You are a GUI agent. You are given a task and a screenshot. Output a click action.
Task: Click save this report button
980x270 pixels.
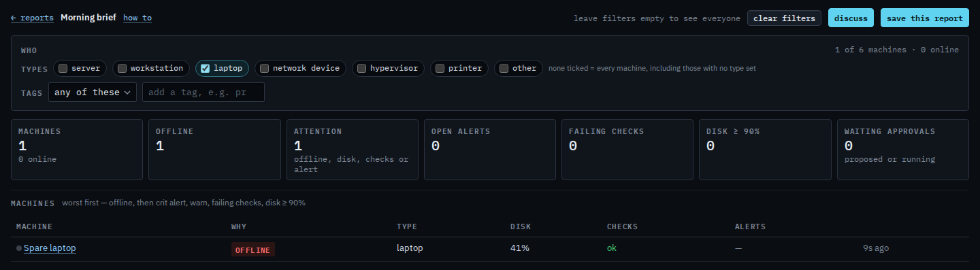point(924,18)
